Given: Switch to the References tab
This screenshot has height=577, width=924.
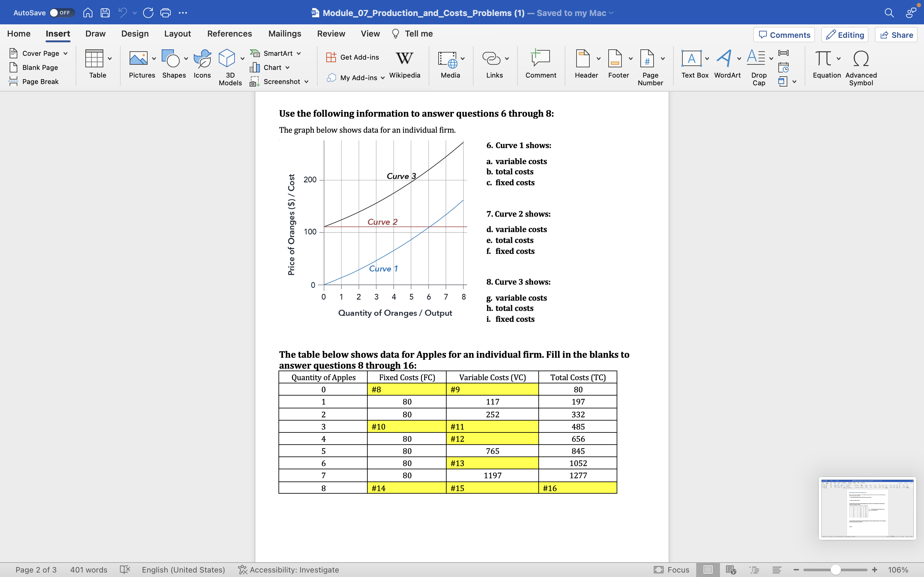Looking at the screenshot, I should click(x=229, y=34).
